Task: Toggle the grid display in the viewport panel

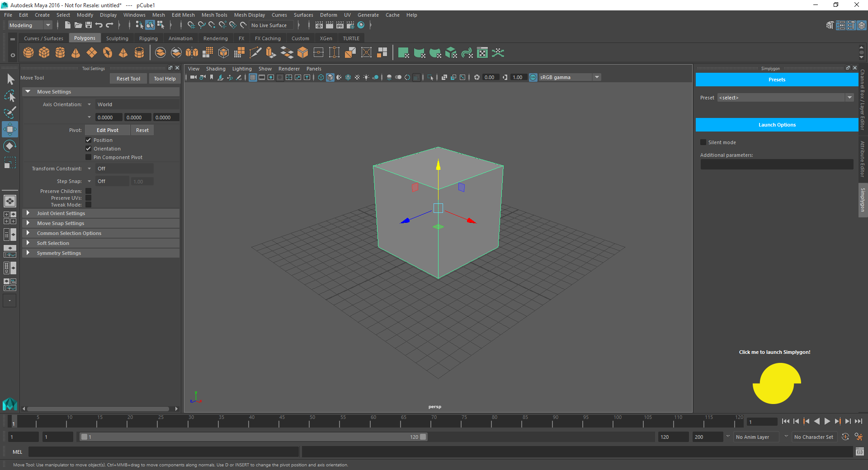Action: point(252,77)
